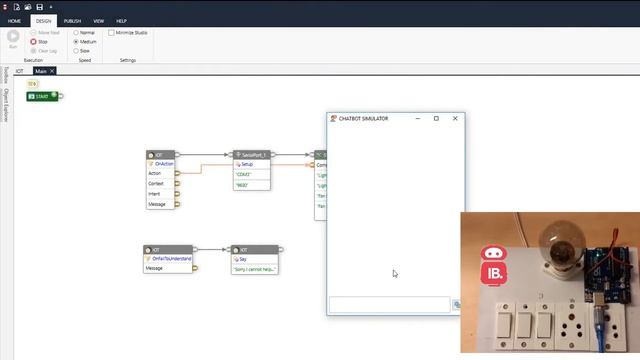Switch to the DESIGN ribbon tab
The image size is (640, 360).
pyautogui.click(x=44, y=21)
